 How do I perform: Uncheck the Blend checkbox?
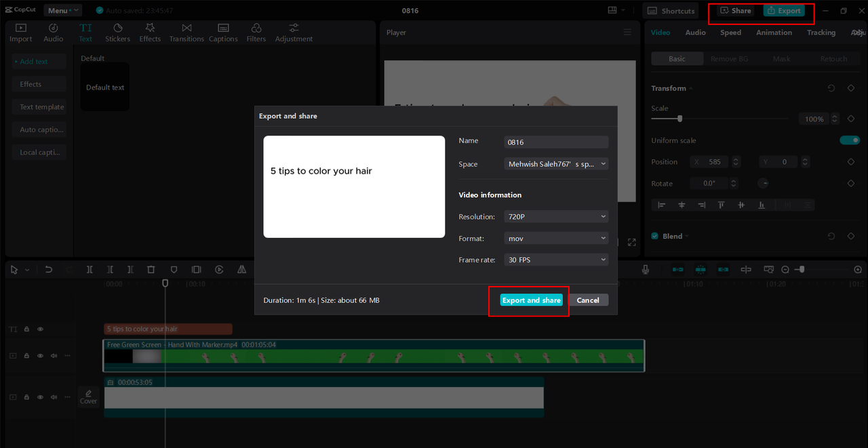click(x=654, y=236)
